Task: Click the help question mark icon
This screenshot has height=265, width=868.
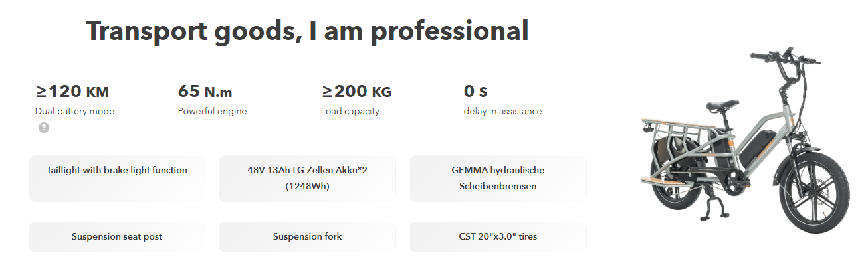Action: [44, 128]
